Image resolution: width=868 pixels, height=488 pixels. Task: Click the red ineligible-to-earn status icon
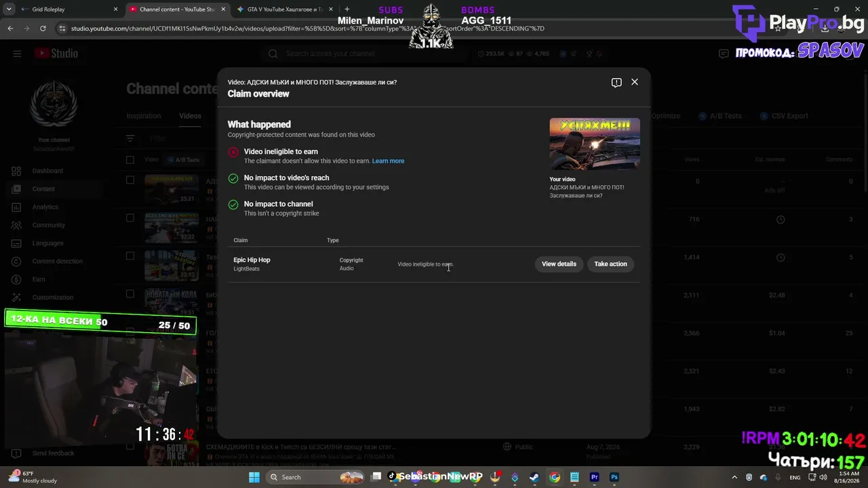233,152
